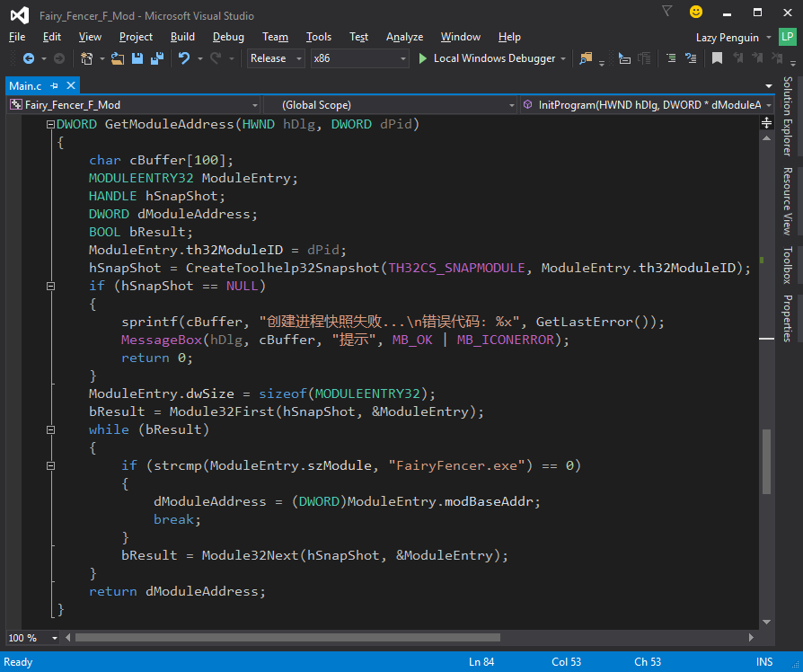
Task: Open the Build menu
Action: 182,37
